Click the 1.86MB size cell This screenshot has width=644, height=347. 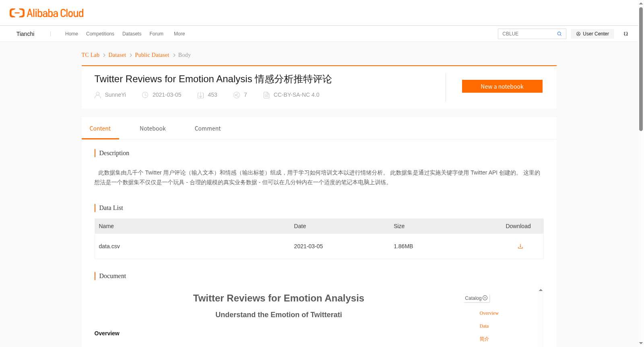[403, 246]
